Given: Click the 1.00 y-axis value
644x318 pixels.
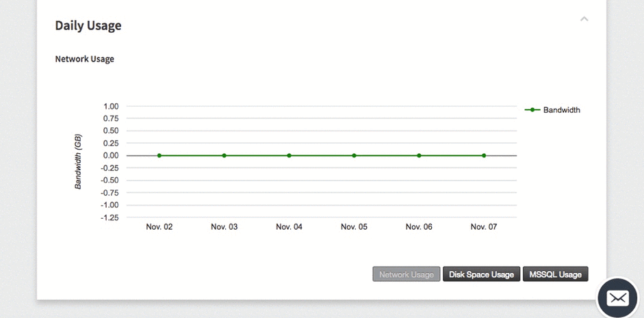Looking at the screenshot, I should click(x=111, y=106).
